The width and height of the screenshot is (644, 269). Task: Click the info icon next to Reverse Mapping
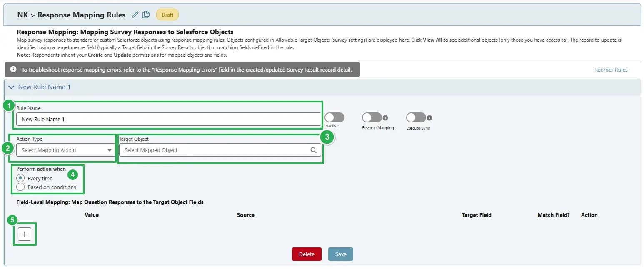(385, 117)
